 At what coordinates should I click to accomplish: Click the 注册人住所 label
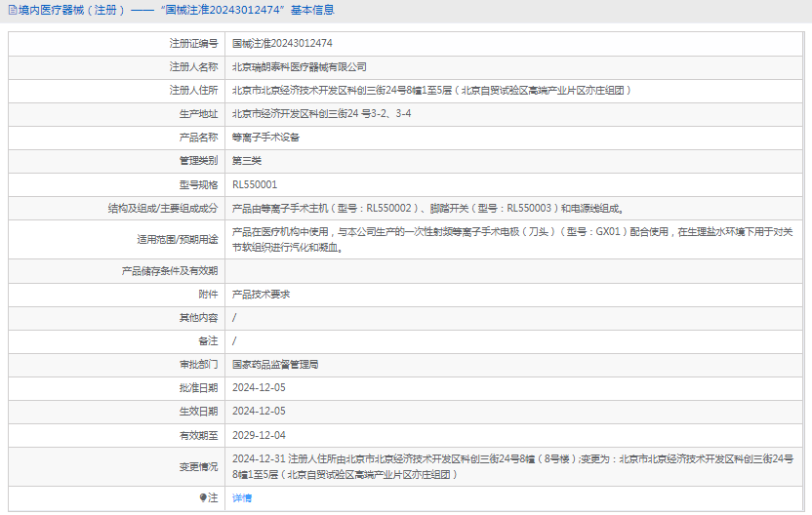point(193,90)
